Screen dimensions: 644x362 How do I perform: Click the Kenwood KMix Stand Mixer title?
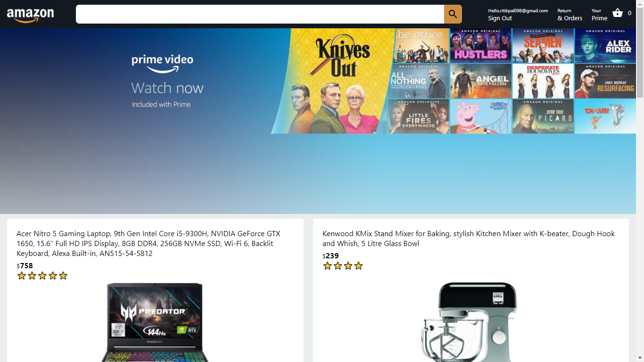click(469, 239)
